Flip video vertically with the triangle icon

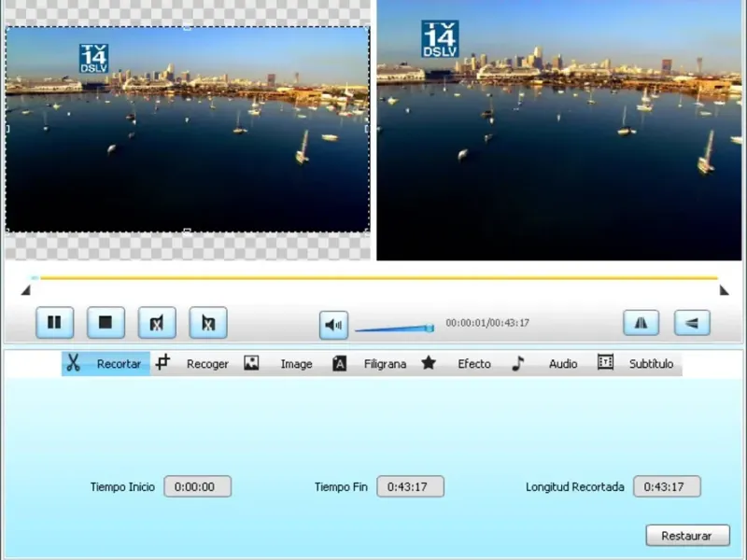tap(692, 323)
